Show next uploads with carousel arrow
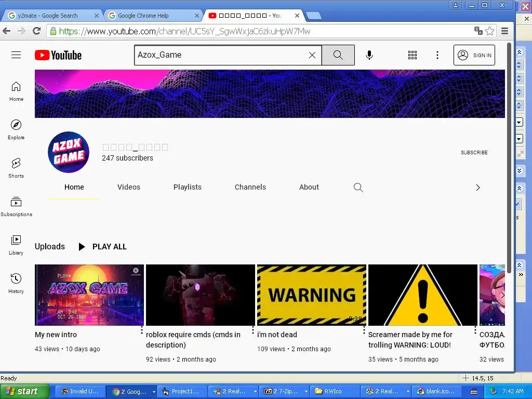This screenshot has width=532, height=399. [502, 295]
